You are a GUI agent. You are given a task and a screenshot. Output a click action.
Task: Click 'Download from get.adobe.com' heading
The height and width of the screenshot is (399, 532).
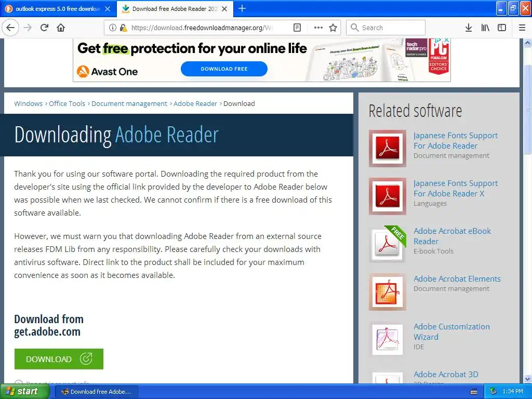[49, 325]
